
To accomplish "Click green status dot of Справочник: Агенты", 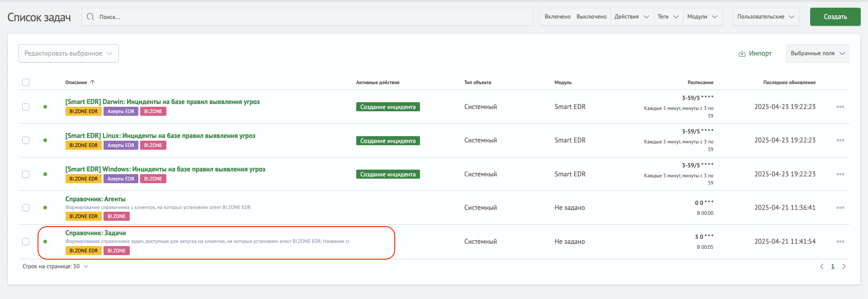I will 45,208.
